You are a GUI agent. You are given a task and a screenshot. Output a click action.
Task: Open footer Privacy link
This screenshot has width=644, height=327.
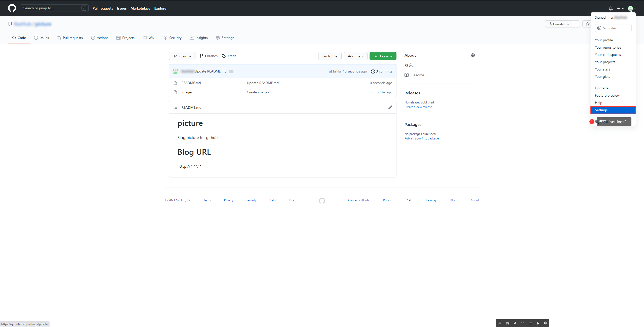229,200
